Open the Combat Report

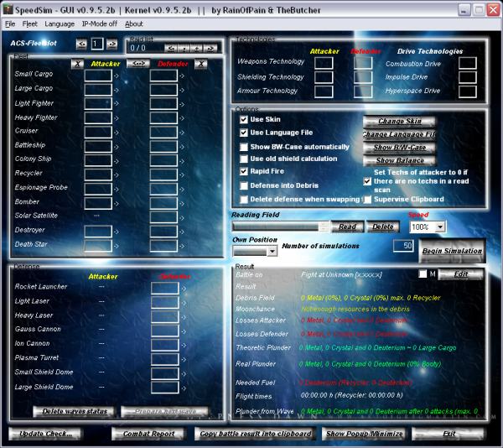point(148,434)
